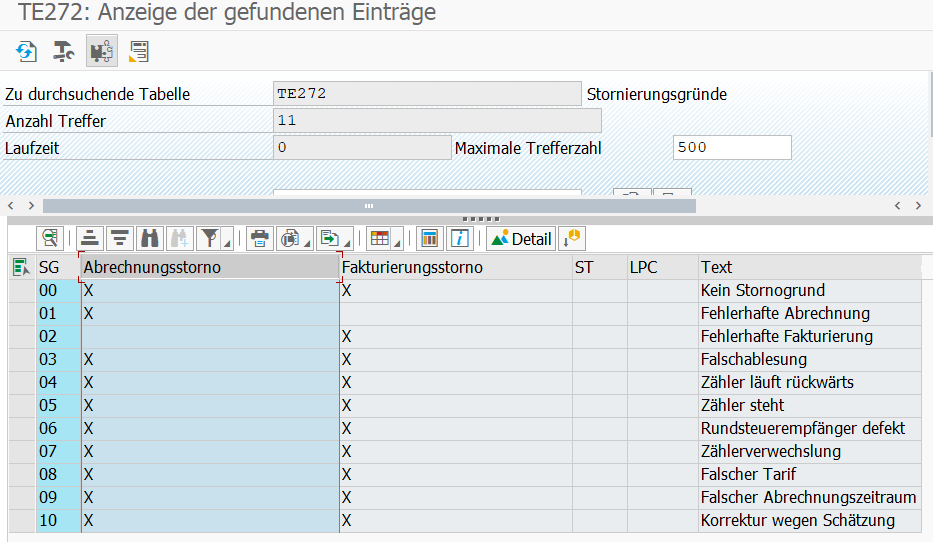Select row with SG 05
Image resolution: width=933 pixels, height=542 pixels.
[22, 405]
